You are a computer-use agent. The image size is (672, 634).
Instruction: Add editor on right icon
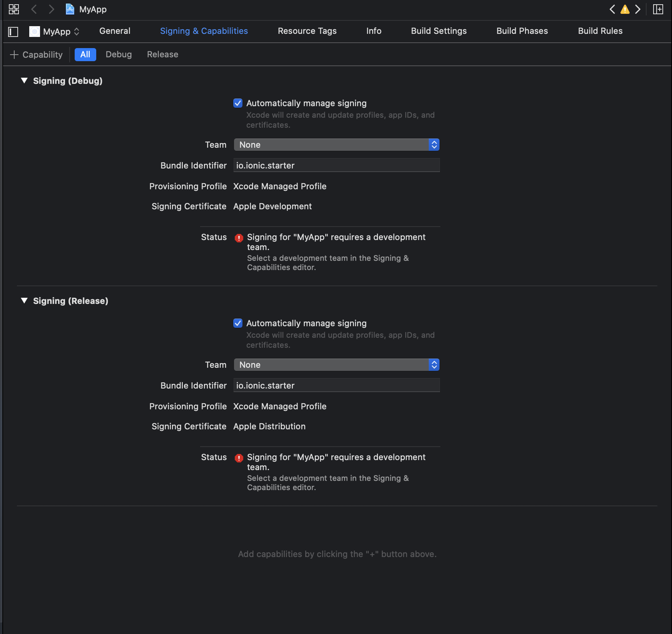click(658, 9)
